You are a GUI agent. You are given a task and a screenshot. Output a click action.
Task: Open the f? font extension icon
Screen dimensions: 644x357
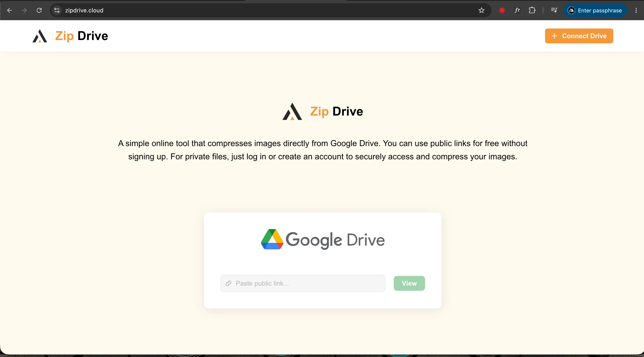pyautogui.click(x=517, y=10)
